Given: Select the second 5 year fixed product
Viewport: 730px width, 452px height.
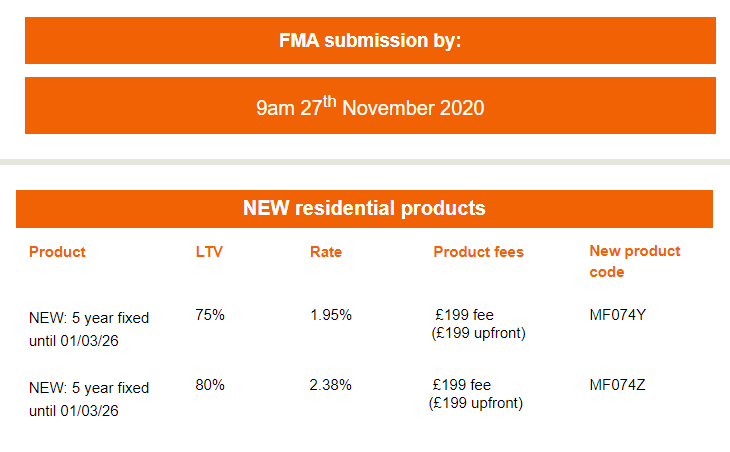Looking at the screenshot, I should 89,399.
